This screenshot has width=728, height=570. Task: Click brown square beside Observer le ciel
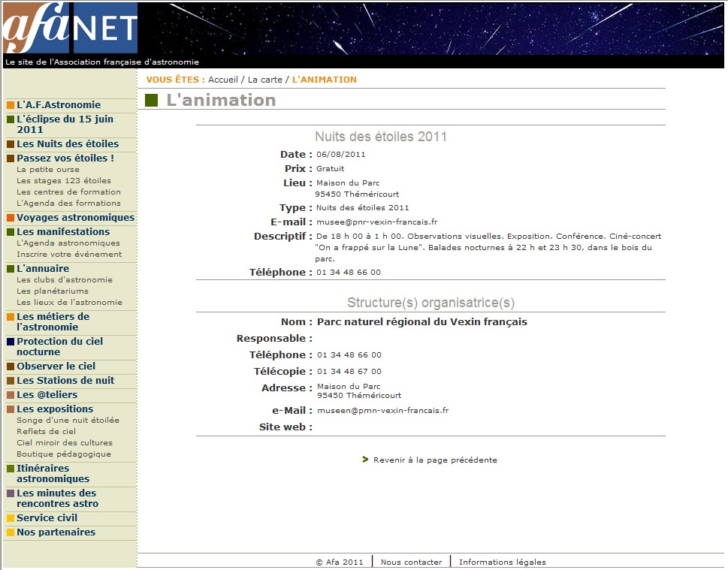point(11,366)
